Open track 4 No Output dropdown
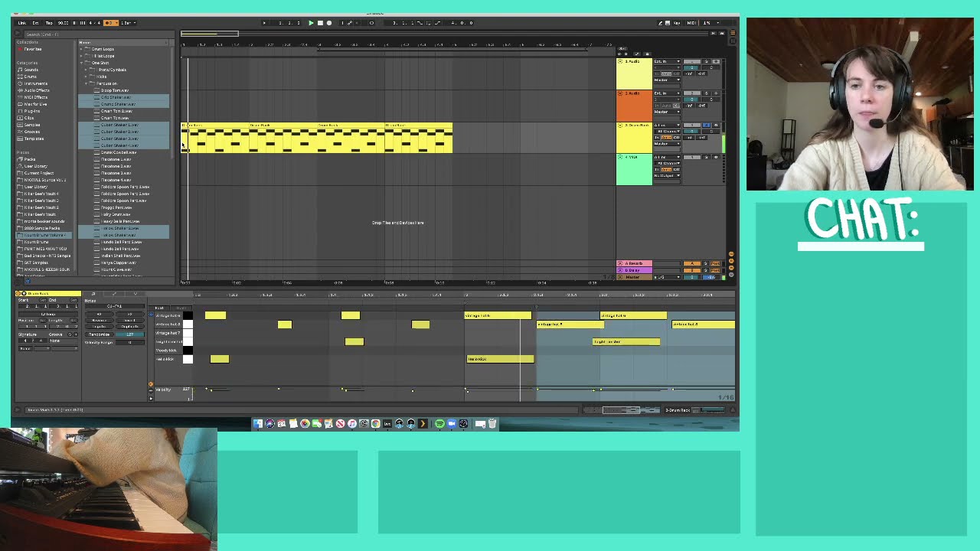 (667, 176)
